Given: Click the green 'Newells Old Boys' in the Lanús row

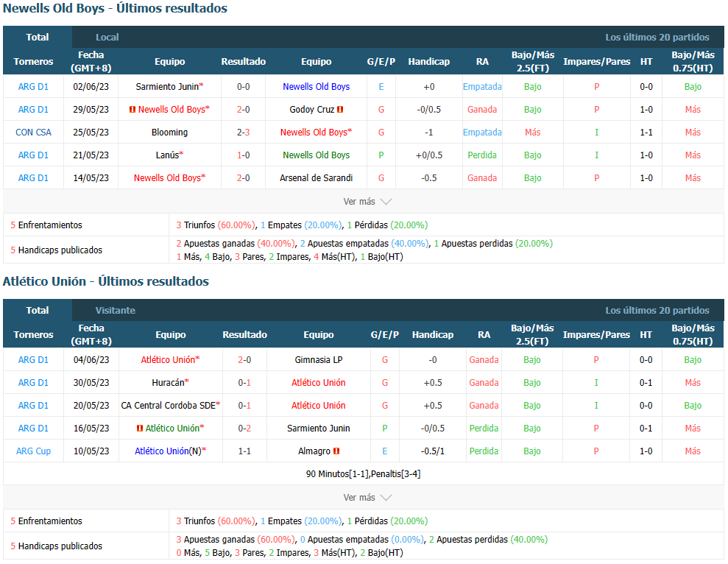Looking at the screenshot, I should click(317, 155).
